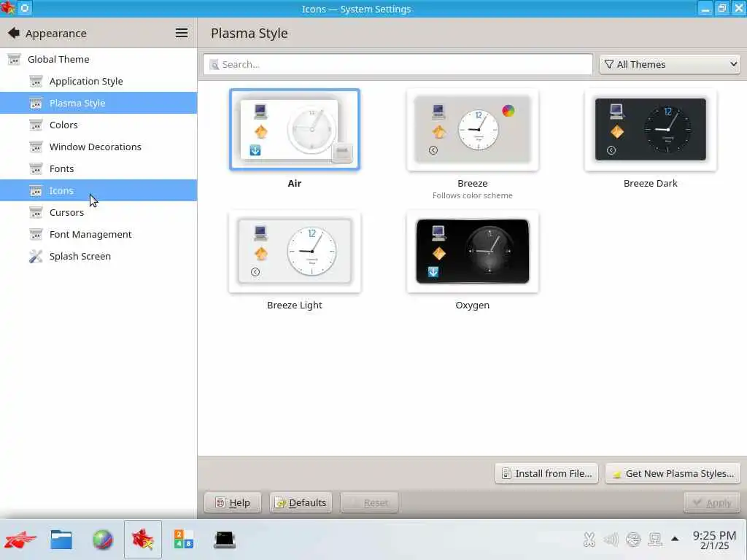Screen dimensions: 747x560
Task: Click the Plasma Style sidebar icon
Action: (x=36, y=103)
